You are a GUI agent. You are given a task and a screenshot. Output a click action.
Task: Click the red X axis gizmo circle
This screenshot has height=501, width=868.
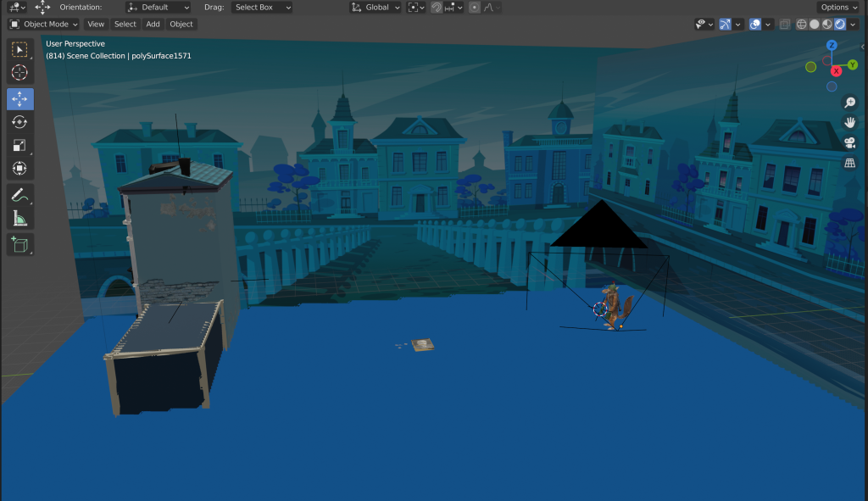coord(837,71)
